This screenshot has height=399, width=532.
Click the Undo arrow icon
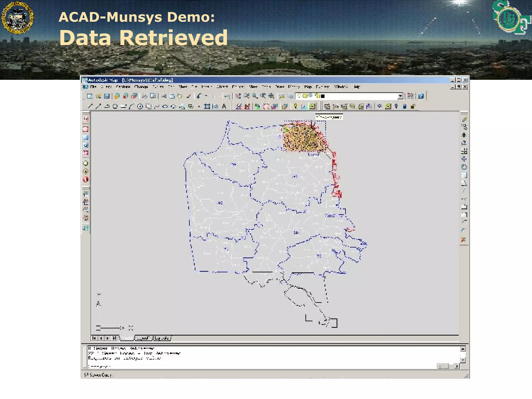199,96
